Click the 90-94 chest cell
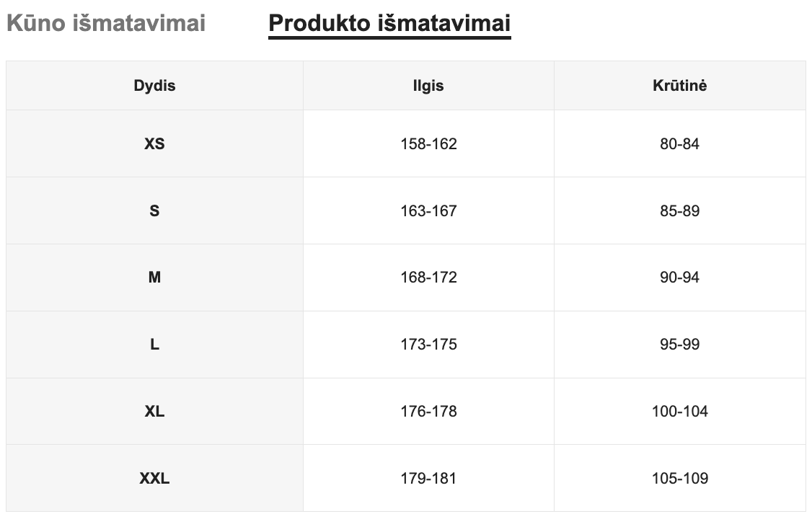Screen dimensions: 812x519 point(679,278)
